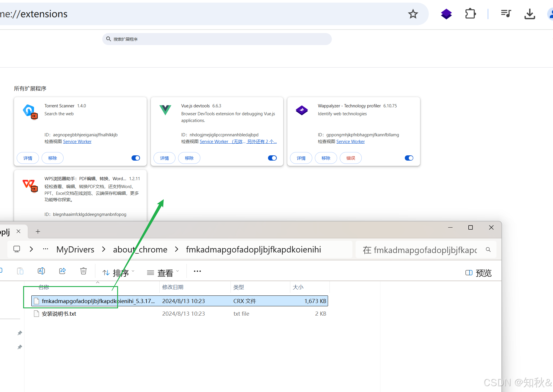Viewport: 553px width, 392px height.
Task: Click the Wappalyzer card logo
Action: (302, 110)
